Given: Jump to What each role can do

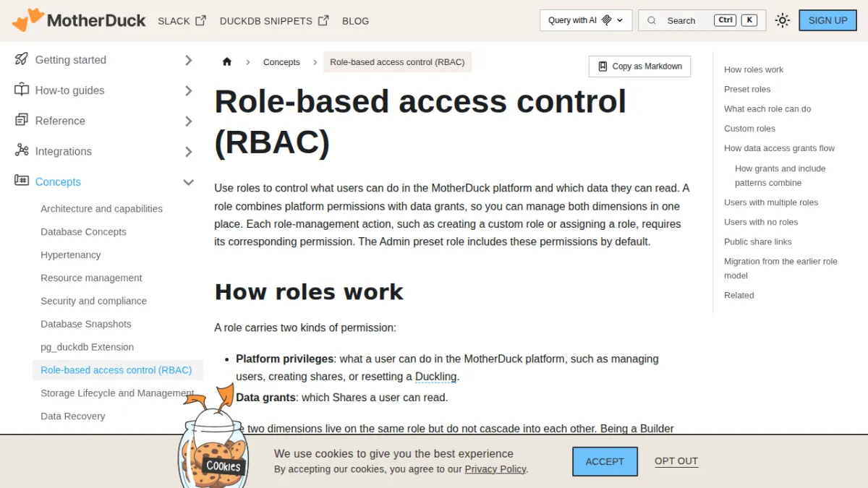Looking at the screenshot, I should [x=767, y=108].
